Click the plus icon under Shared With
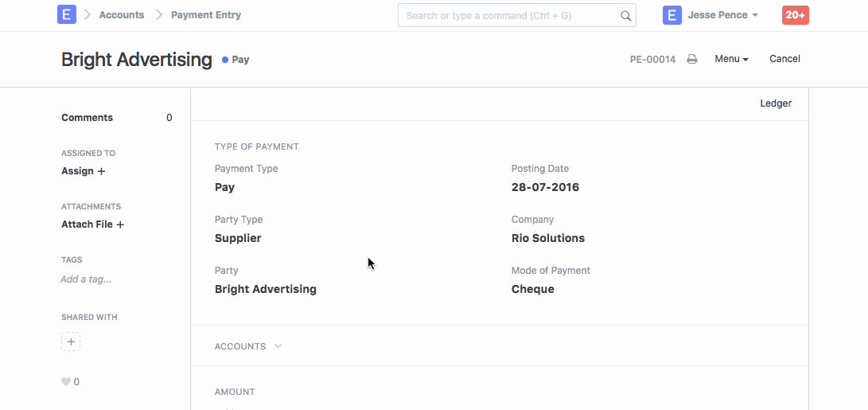 point(71,342)
